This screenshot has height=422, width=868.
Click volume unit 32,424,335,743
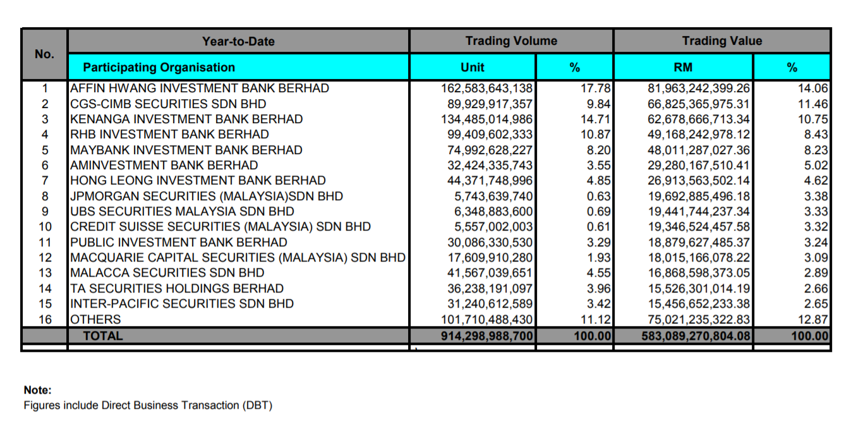pyautogui.click(x=490, y=165)
